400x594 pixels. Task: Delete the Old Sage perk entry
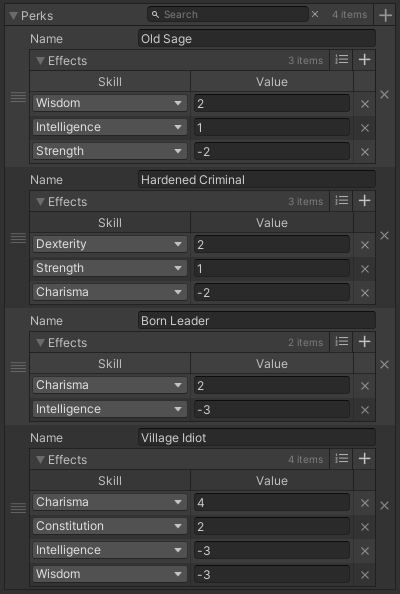pyautogui.click(x=384, y=95)
